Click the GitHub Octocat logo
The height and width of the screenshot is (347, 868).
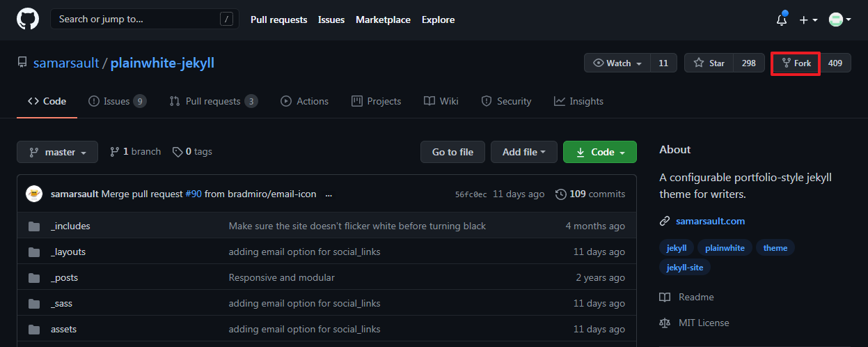pyautogui.click(x=28, y=20)
